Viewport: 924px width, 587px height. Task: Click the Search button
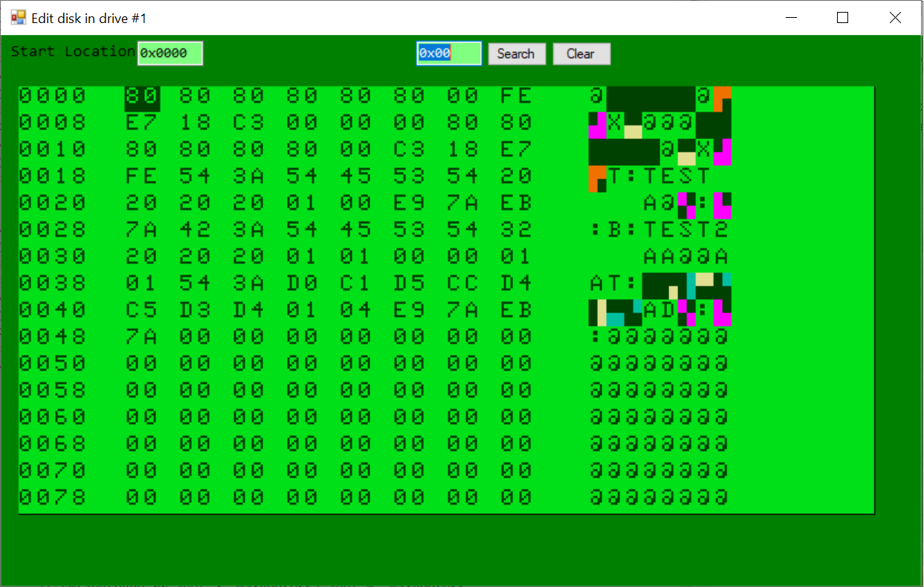click(x=517, y=54)
